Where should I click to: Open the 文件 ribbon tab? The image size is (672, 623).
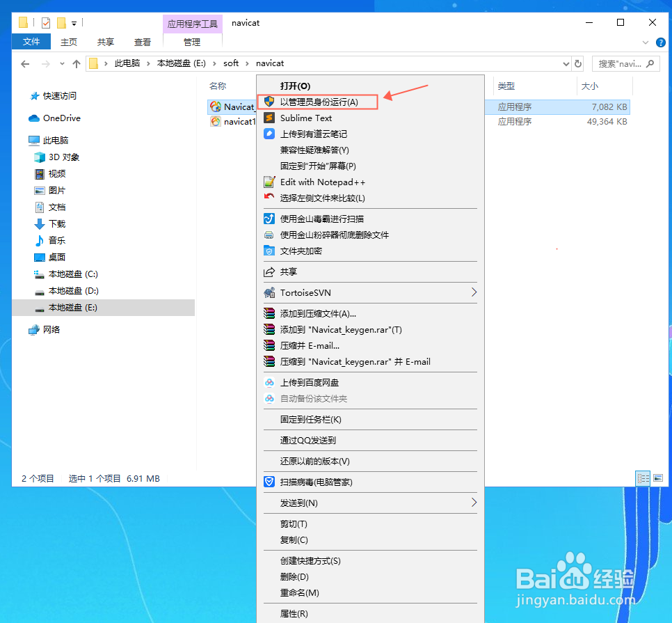tap(31, 42)
